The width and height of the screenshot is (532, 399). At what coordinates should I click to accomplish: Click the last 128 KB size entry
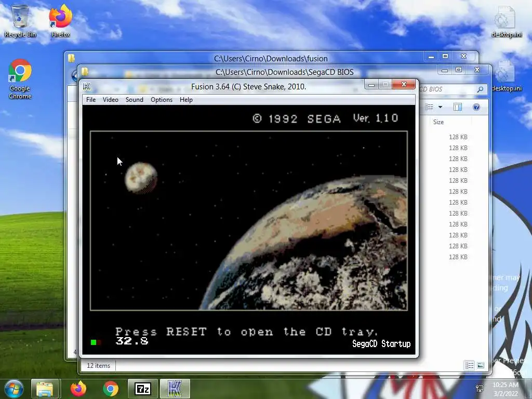click(458, 257)
